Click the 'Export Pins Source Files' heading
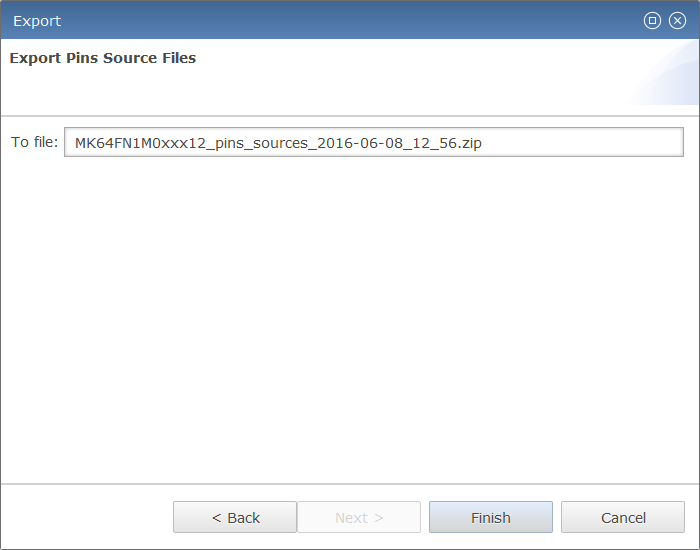This screenshot has height=550, width=700. tap(103, 58)
